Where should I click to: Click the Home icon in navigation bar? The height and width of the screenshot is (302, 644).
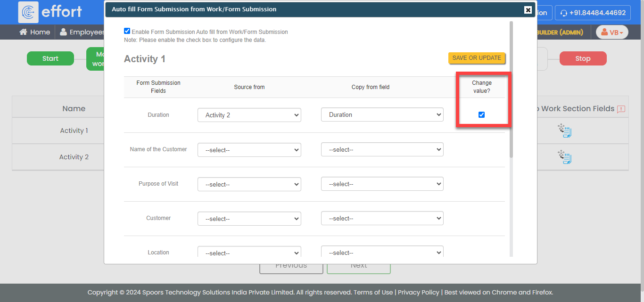pyautogui.click(x=23, y=32)
